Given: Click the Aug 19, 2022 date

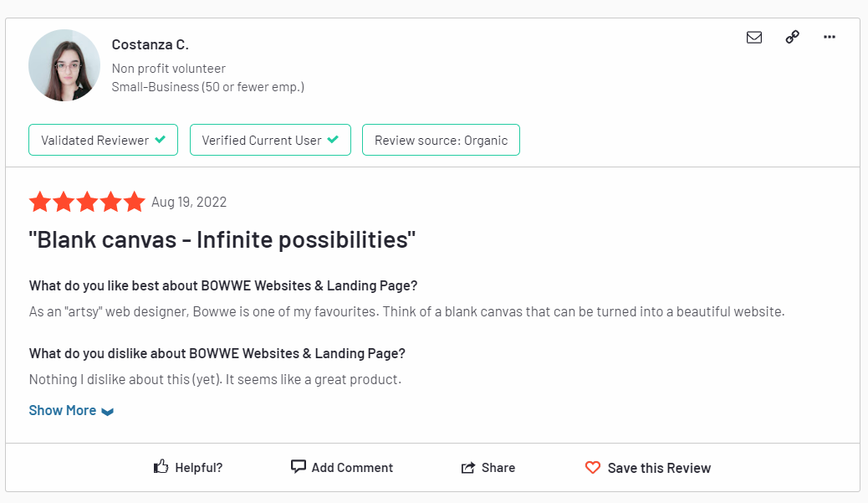Looking at the screenshot, I should click(189, 202).
